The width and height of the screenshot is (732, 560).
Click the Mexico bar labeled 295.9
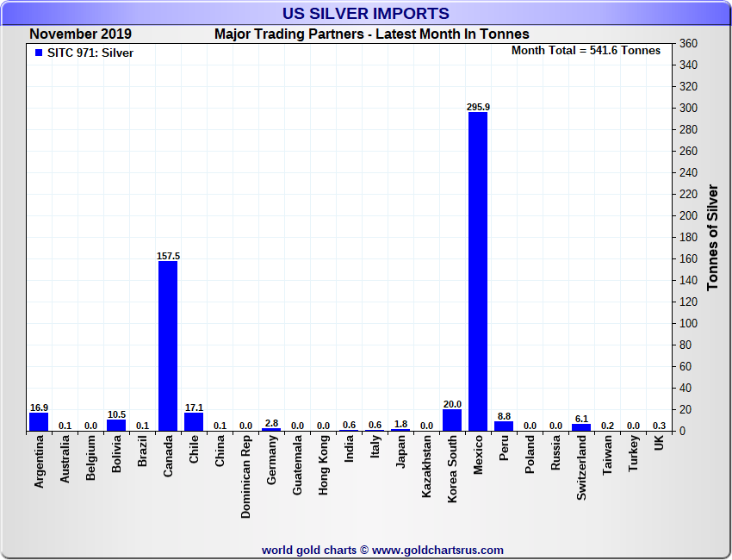(x=478, y=271)
